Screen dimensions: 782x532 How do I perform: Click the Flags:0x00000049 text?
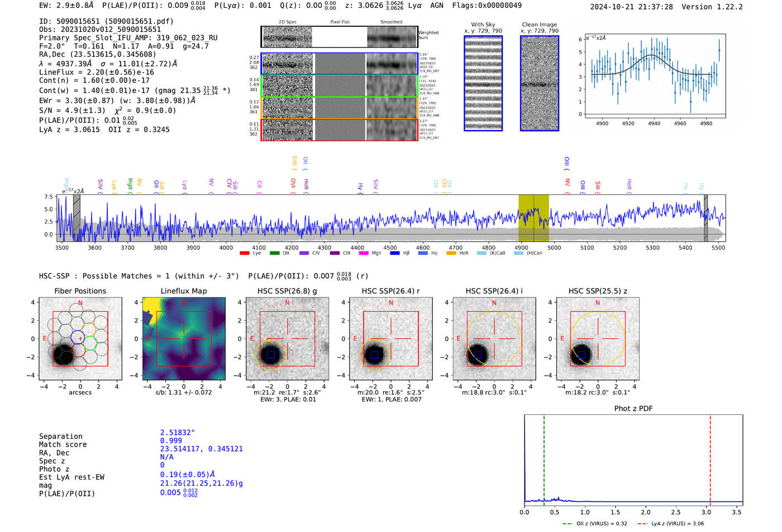coord(487,6)
